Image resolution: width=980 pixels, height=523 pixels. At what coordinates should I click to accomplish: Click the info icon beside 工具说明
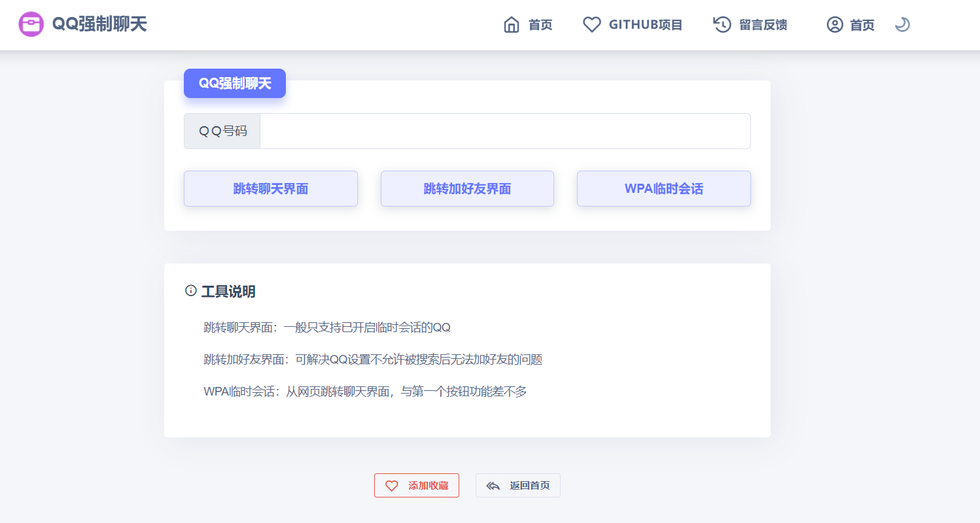click(190, 291)
